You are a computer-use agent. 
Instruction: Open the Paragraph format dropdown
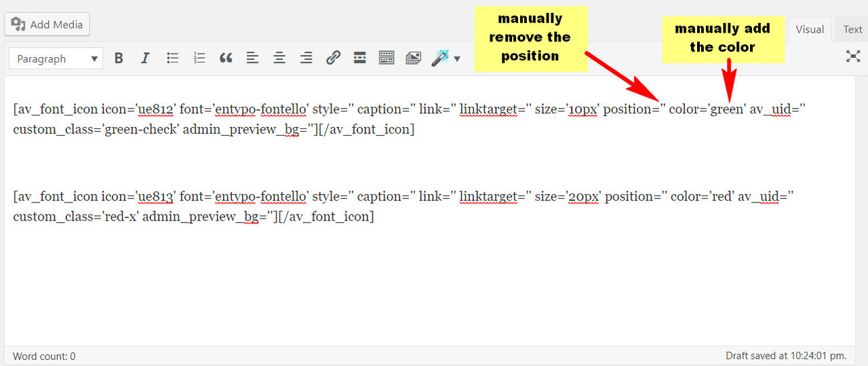tap(56, 59)
